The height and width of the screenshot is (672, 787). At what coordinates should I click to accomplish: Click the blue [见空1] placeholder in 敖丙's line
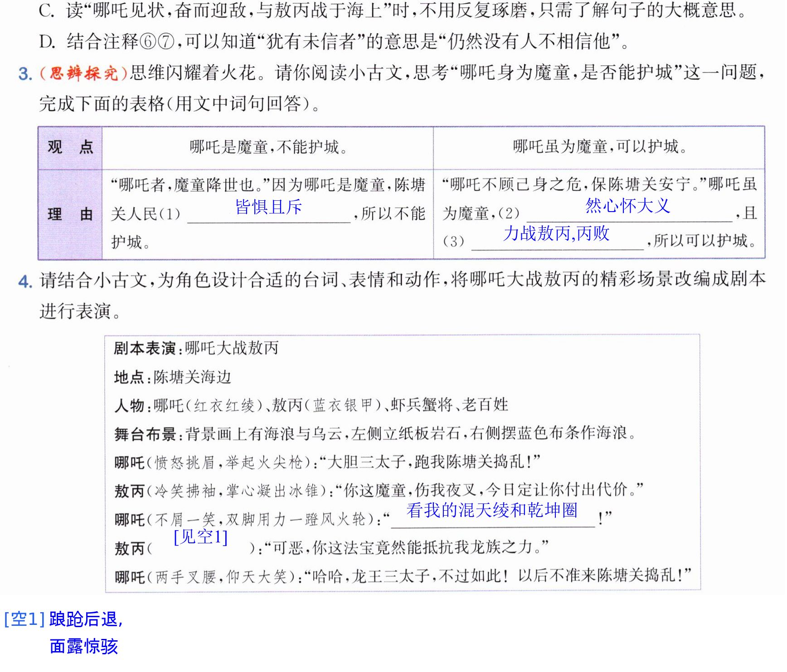(x=200, y=537)
